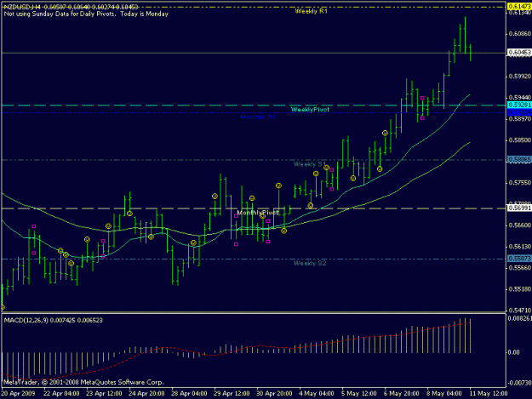
Task: Click the 0.54710 price scale value
Action: (519, 311)
